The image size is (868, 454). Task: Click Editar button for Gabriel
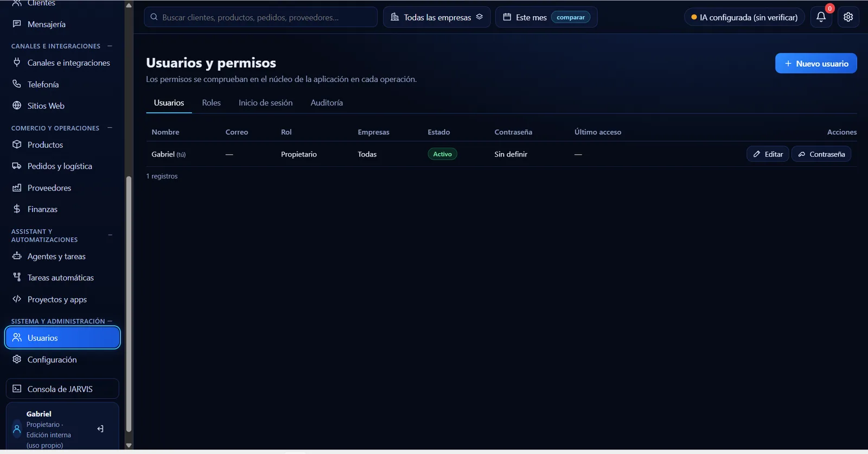pos(768,154)
